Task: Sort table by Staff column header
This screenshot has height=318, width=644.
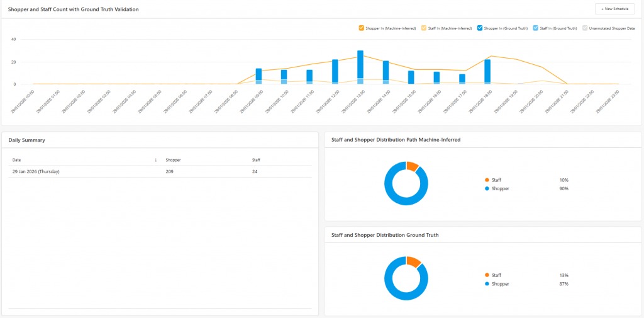Action: [256, 160]
